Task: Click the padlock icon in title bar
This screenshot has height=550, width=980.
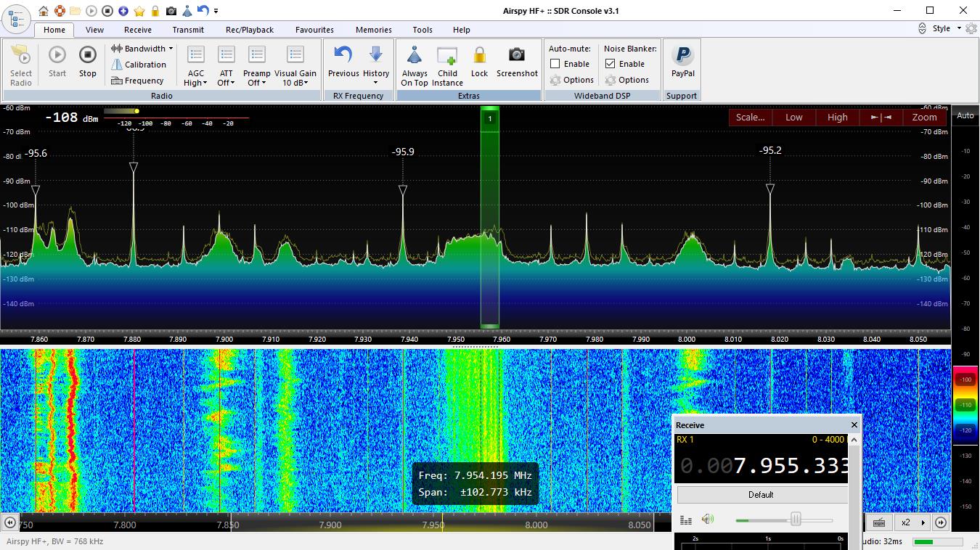Action: (155, 11)
